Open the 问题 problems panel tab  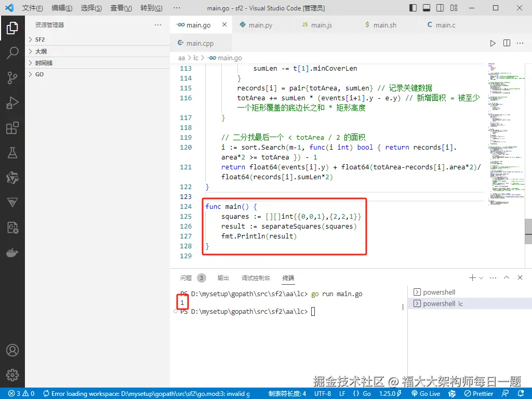tap(186, 278)
